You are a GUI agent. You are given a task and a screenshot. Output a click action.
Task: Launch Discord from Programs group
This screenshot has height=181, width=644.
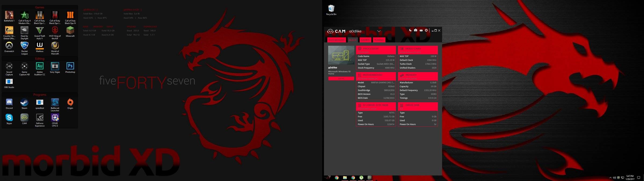[9, 102]
